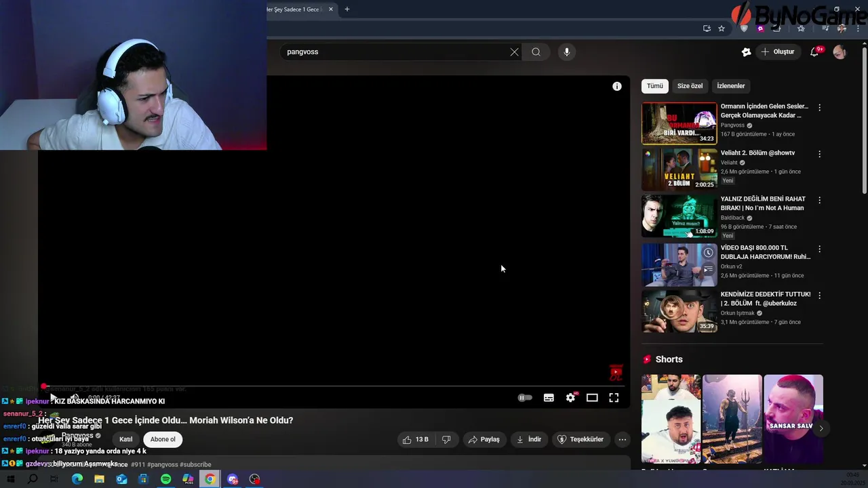Clear the pangvoss search text with X
This screenshot has height=488, width=868.
514,52
